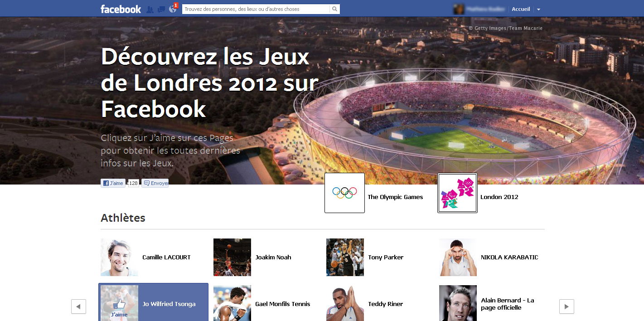The height and width of the screenshot is (321, 644).
Task: Open the messages icon in top bar
Action: click(x=161, y=9)
